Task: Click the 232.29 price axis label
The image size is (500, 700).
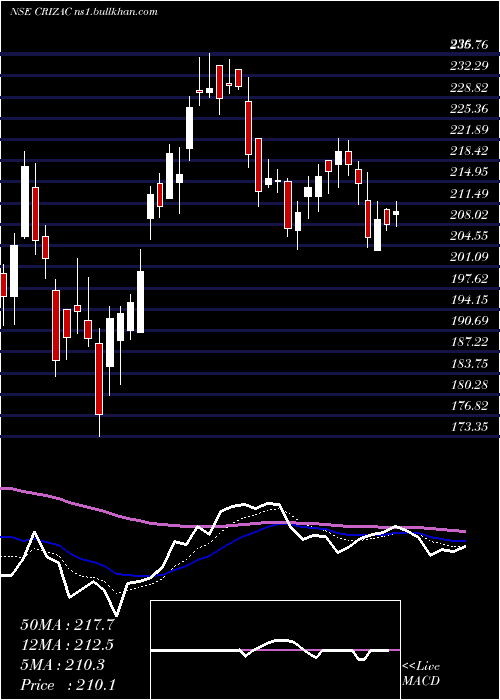Action: tap(469, 66)
